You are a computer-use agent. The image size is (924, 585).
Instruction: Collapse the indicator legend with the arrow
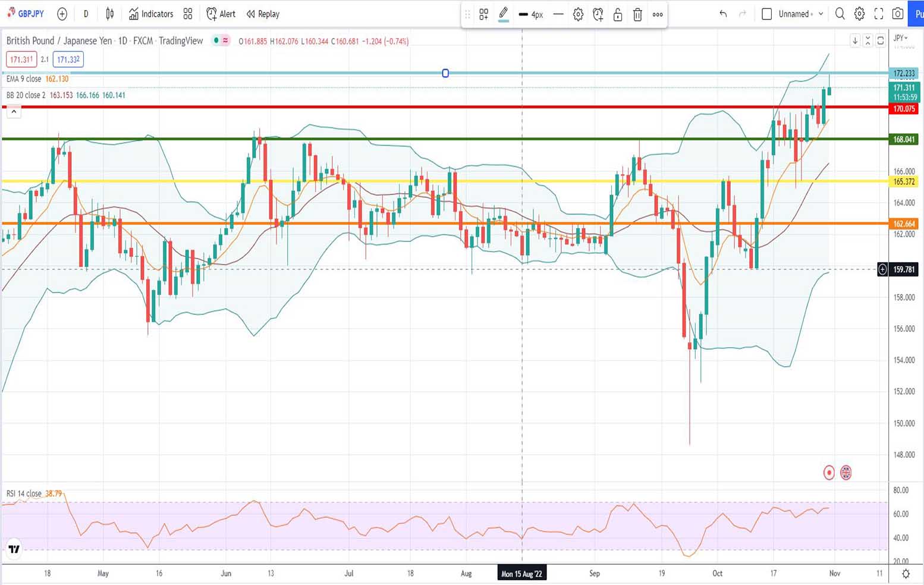pos(14,111)
